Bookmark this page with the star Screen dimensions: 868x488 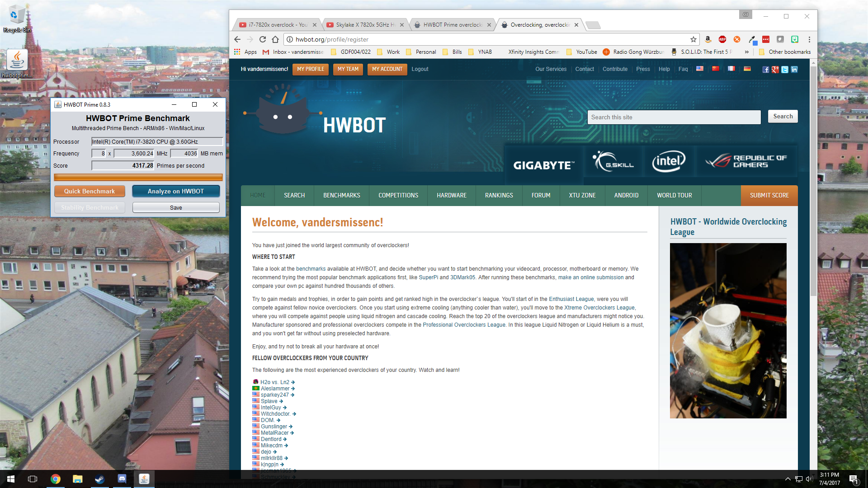(693, 39)
